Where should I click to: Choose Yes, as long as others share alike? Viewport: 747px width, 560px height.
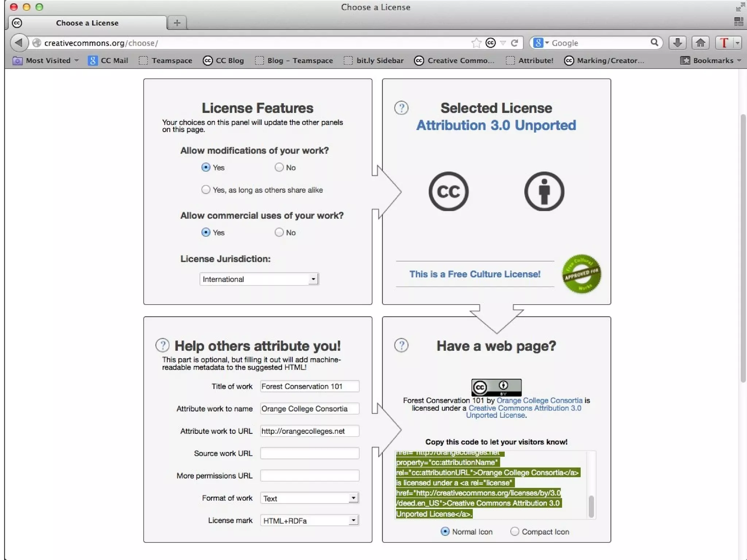(206, 190)
